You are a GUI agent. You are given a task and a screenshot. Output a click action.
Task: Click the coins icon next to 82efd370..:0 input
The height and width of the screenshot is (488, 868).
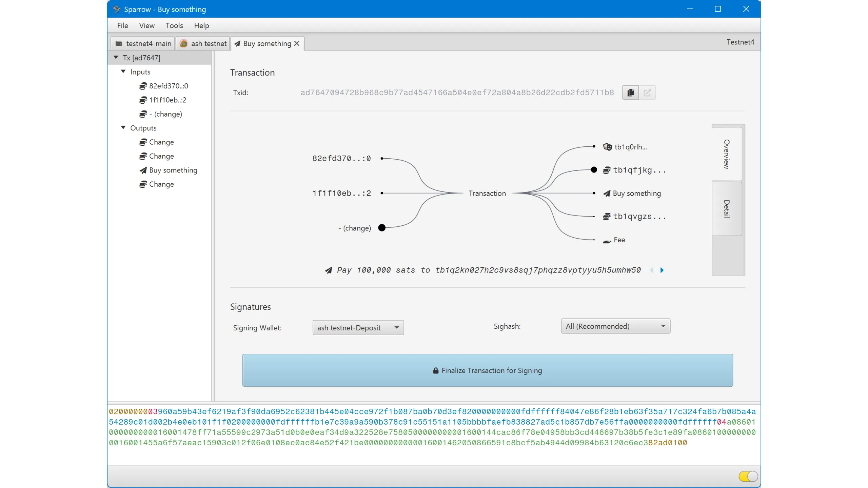[143, 86]
